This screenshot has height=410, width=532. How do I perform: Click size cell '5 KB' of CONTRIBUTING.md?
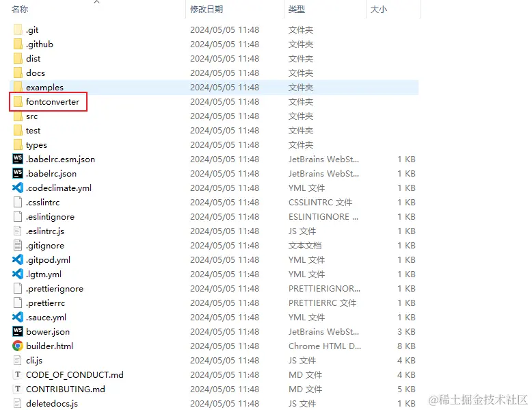tap(406, 389)
